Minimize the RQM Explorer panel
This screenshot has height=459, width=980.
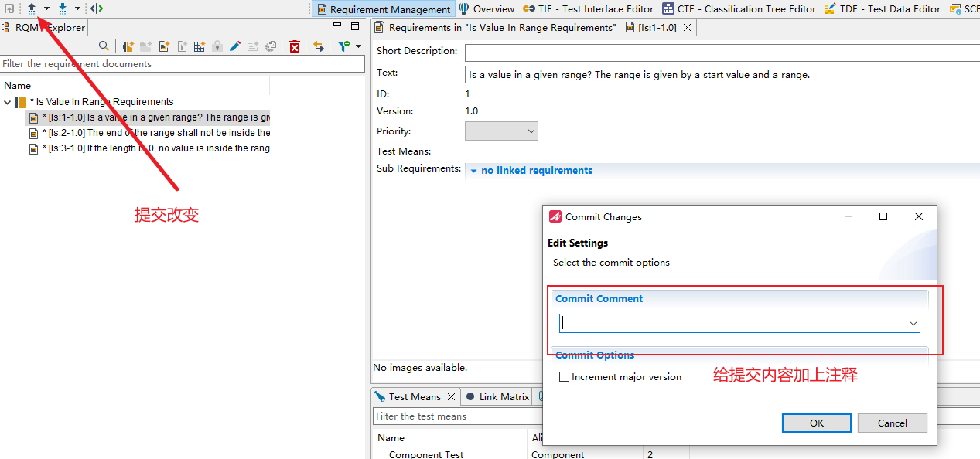(x=338, y=25)
